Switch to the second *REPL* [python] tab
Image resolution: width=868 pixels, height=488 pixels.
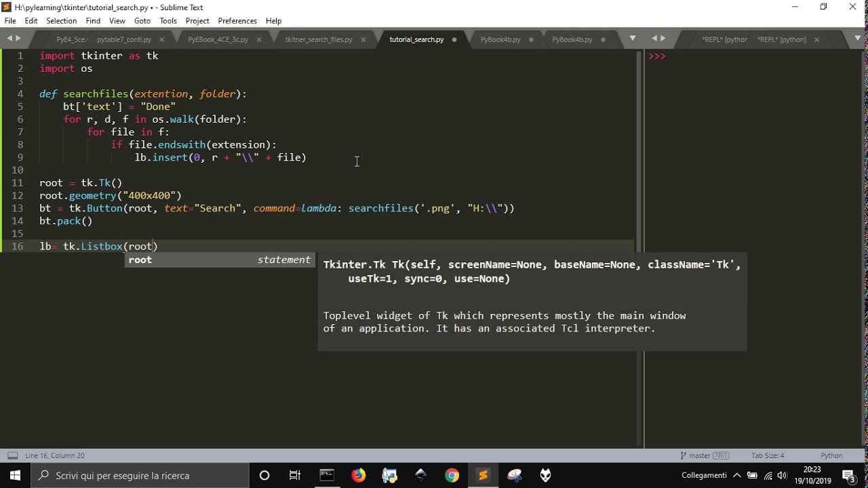(781, 39)
